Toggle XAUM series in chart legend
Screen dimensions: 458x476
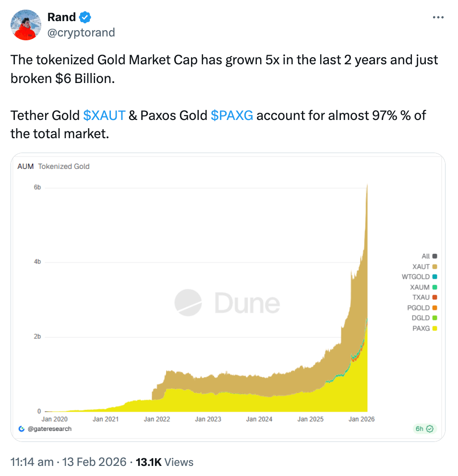click(x=423, y=287)
